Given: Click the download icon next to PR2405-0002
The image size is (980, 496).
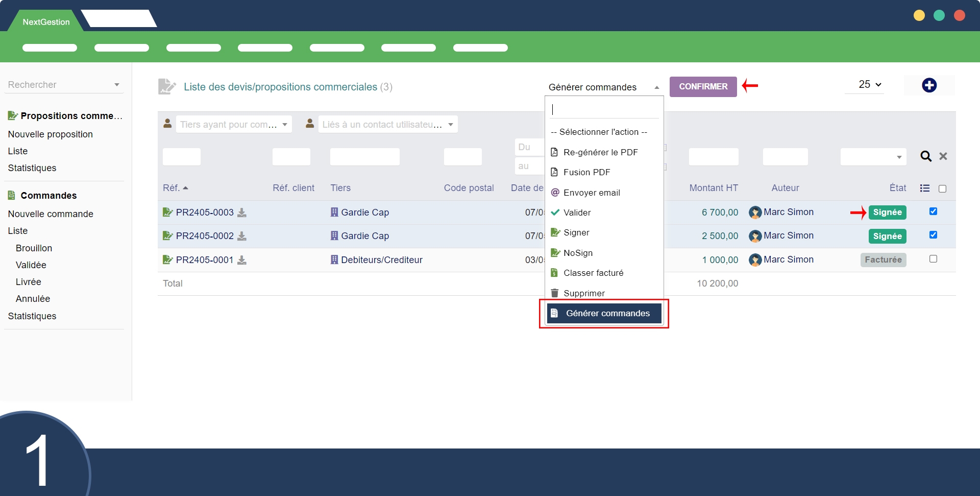Looking at the screenshot, I should pos(242,236).
